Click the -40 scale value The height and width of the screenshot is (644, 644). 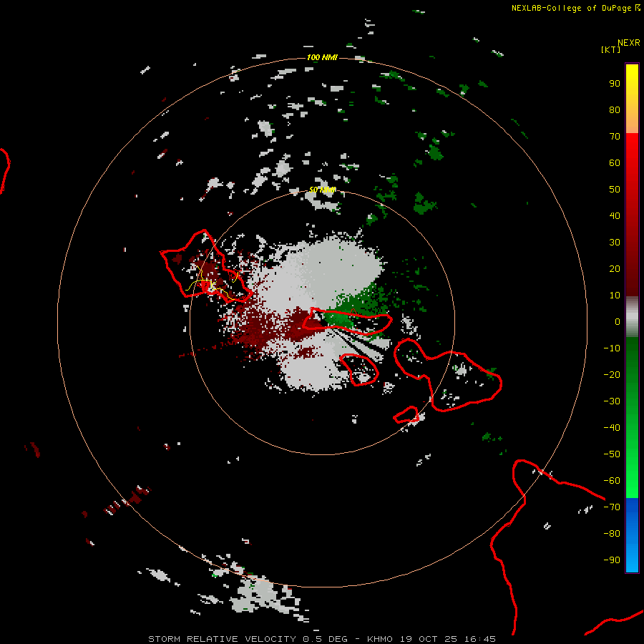pyautogui.click(x=612, y=428)
